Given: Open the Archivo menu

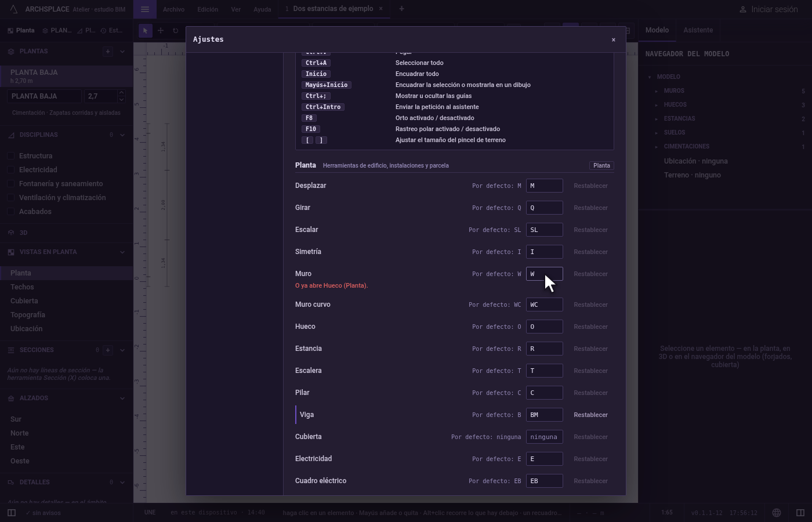Looking at the screenshot, I should point(173,9).
